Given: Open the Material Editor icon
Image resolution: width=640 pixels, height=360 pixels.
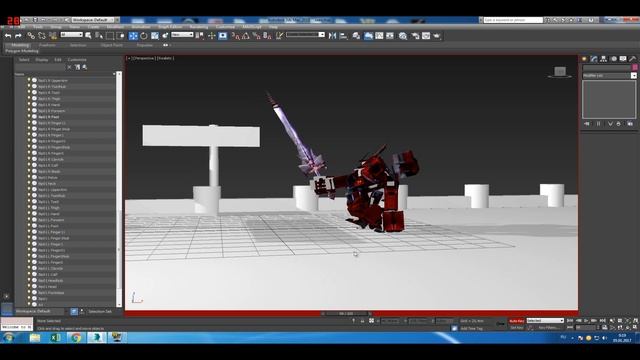Looking at the screenshot, I should (403, 36).
